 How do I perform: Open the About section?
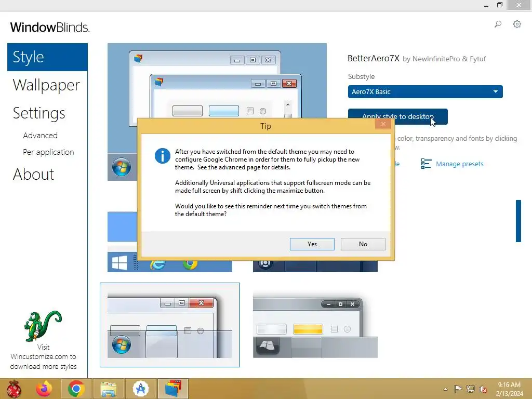coord(33,175)
